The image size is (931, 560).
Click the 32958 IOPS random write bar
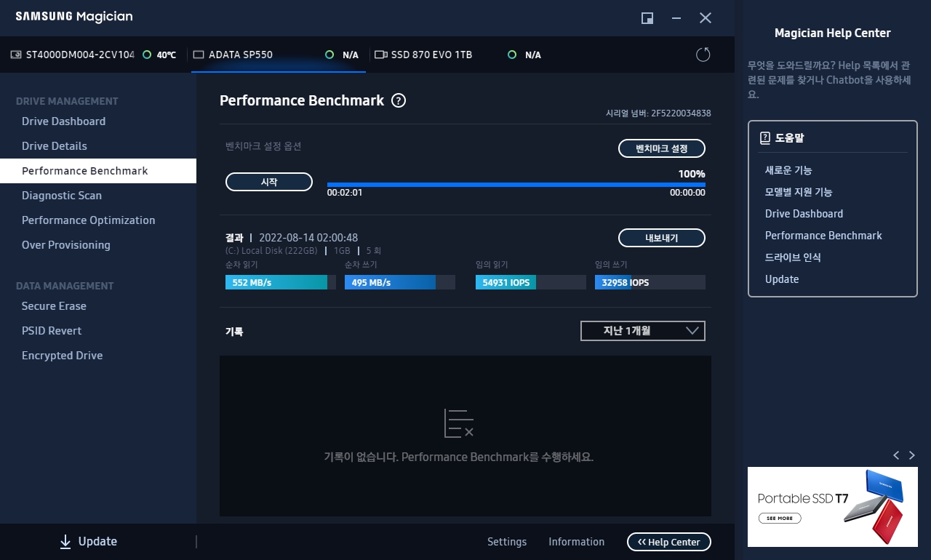[x=650, y=282]
